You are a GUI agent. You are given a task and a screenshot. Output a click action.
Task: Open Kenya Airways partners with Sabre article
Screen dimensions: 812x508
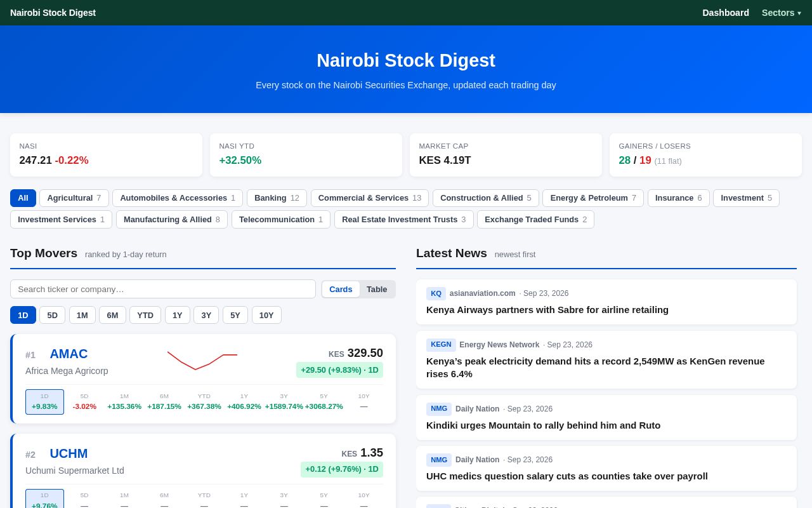click(547, 309)
